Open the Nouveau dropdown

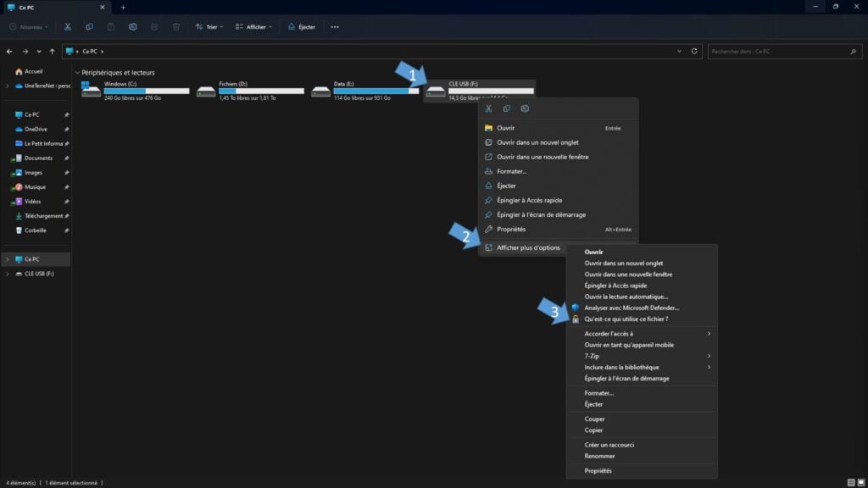coord(29,26)
